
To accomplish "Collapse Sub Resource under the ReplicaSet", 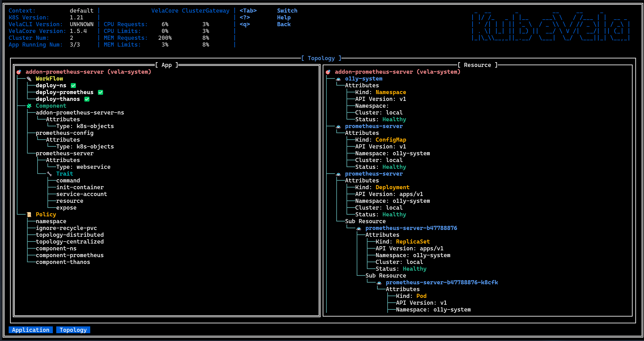I will 386,276.
